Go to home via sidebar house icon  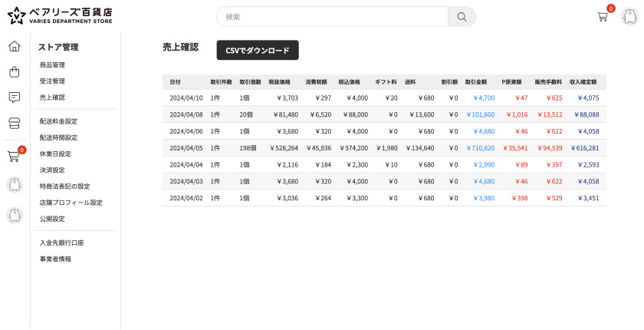(x=15, y=46)
